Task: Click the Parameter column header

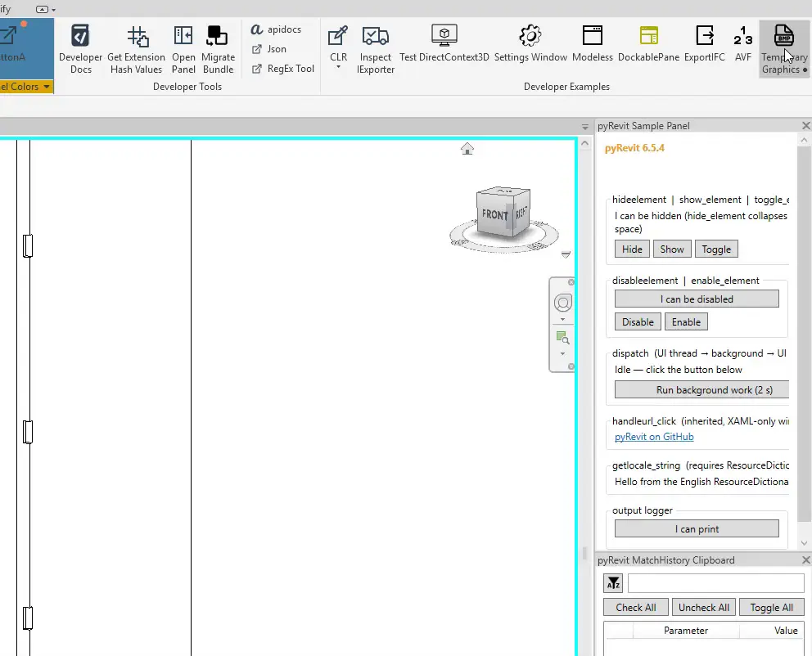Action: [x=686, y=630]
